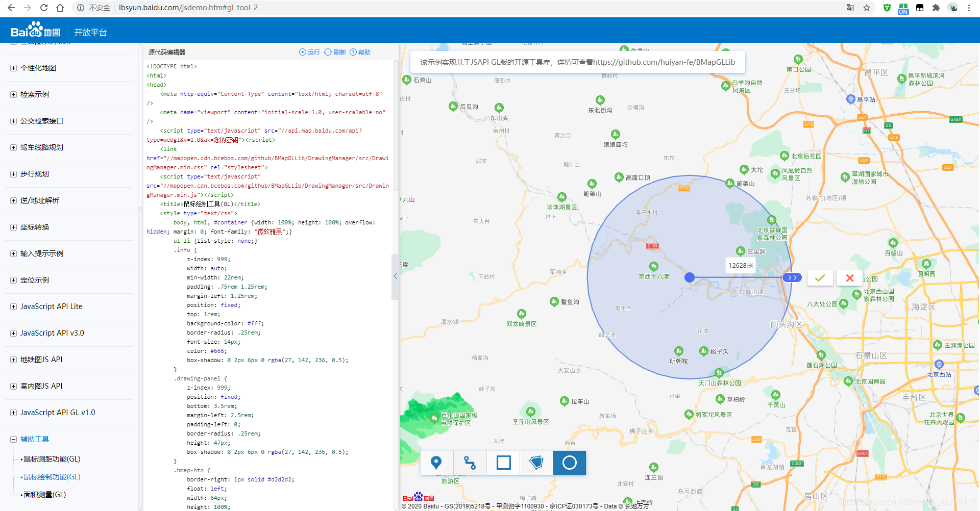Cancel the drawn circle with red X

[850, 278]
